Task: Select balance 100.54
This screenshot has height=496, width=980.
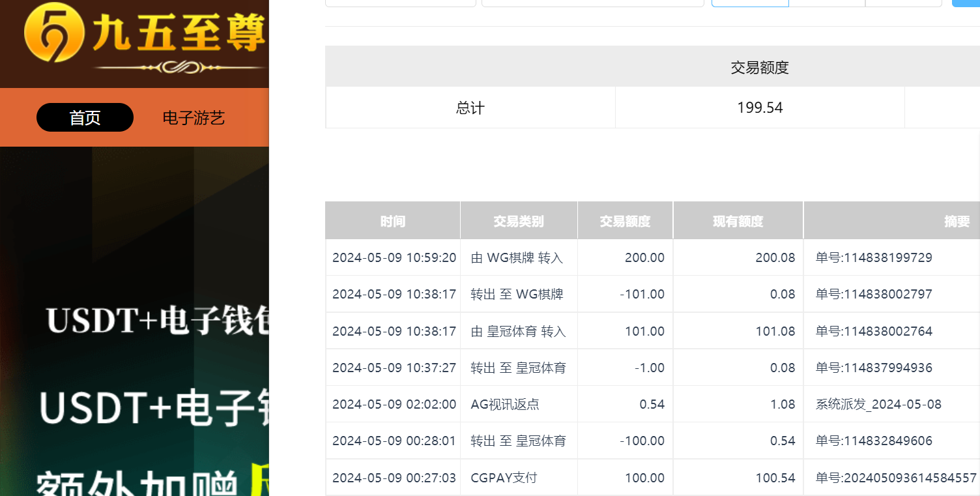Action: (x=775, y=478)
